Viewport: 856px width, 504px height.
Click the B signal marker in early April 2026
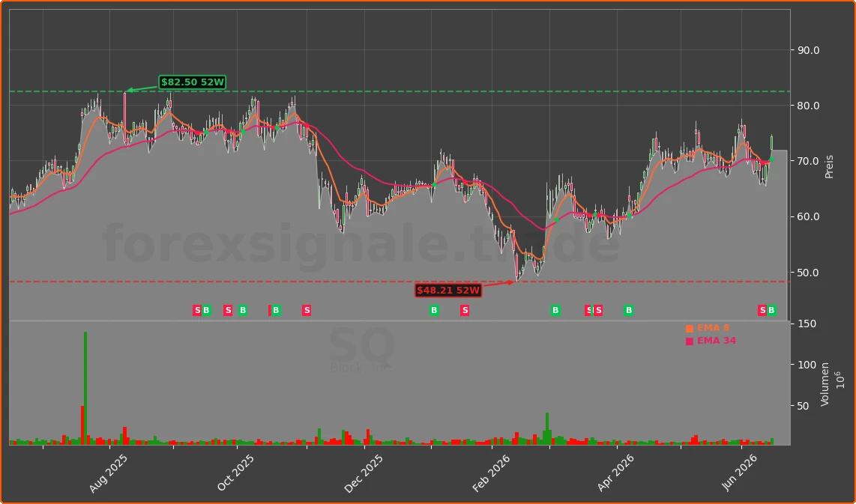629,310
